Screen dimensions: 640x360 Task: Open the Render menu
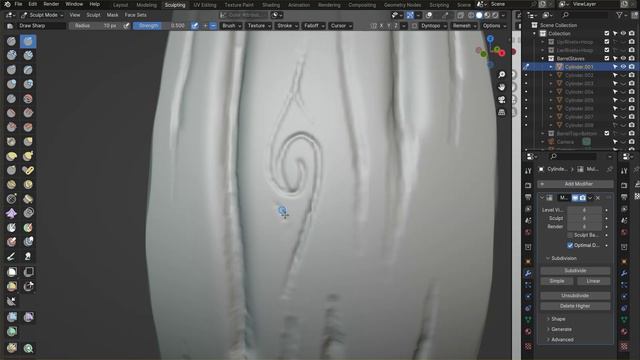tap(51, 4)
